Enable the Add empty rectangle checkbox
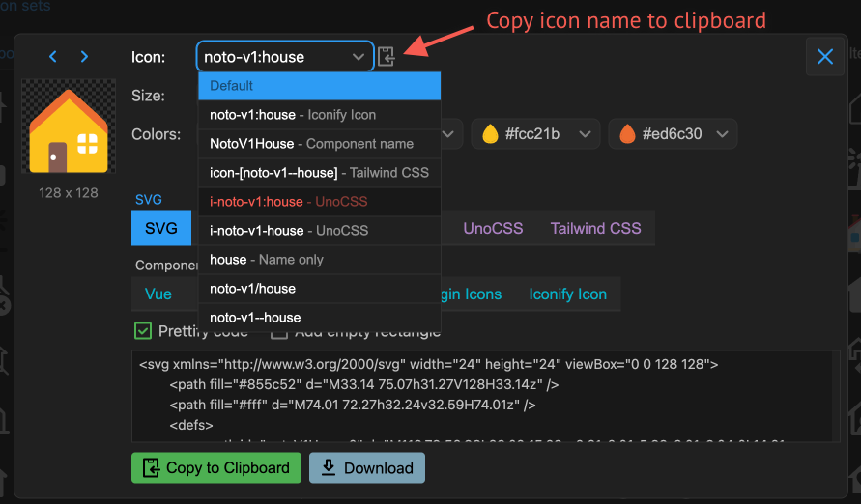The image size is (861, 504). (279, 331)
